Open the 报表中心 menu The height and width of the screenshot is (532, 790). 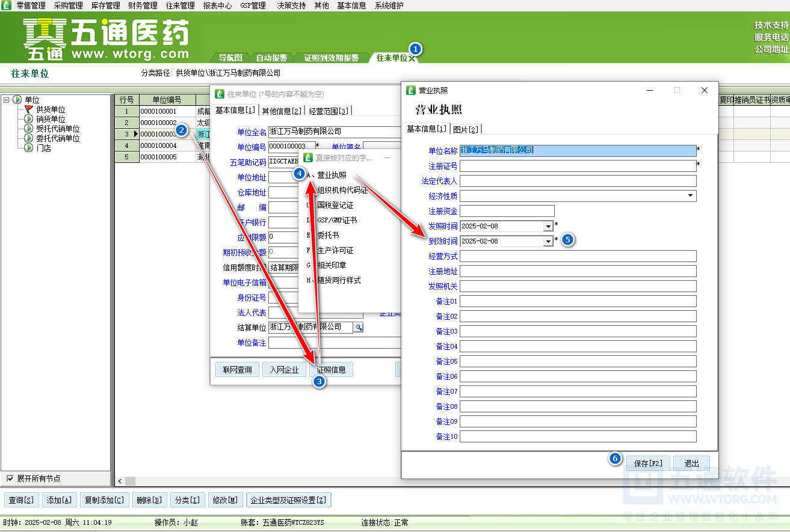pyautogui.click(x=217, y=5)
